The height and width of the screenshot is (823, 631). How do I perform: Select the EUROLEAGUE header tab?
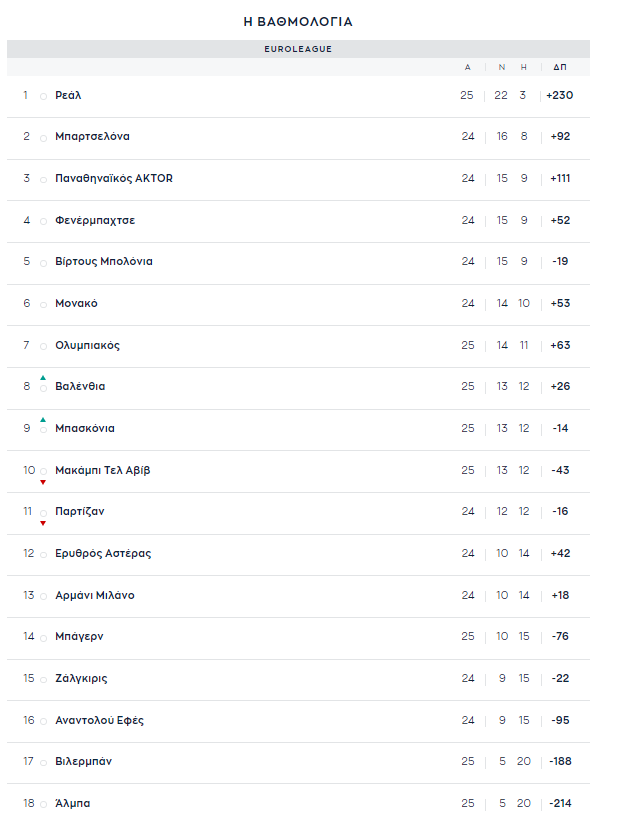[x=298, y=49]
